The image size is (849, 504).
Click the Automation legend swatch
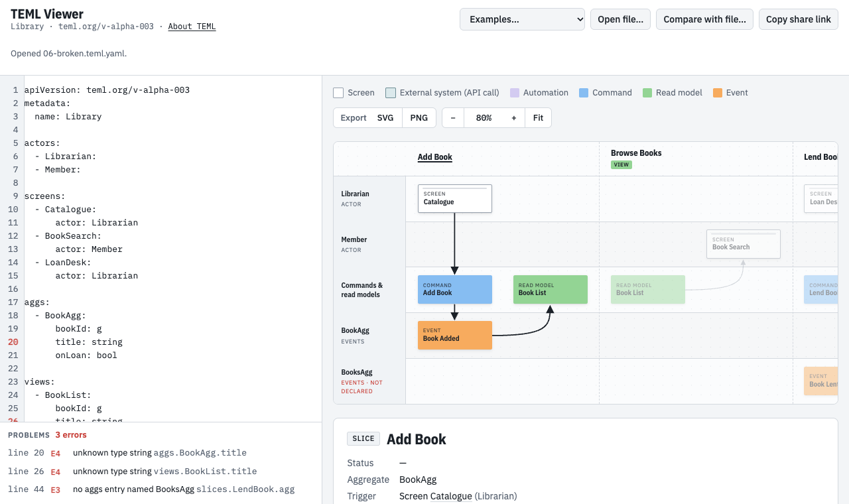point(514,93)
